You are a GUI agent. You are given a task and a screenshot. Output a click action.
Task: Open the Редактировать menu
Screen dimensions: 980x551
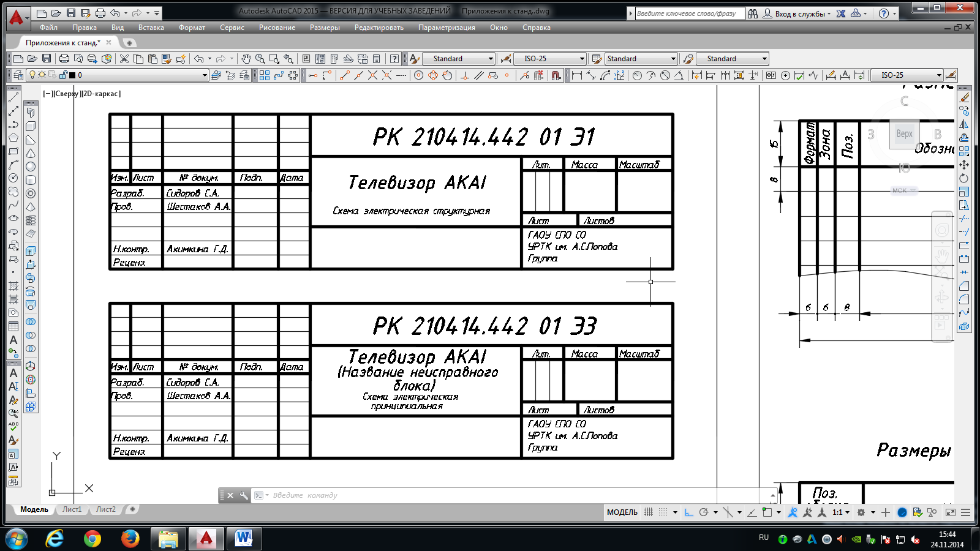[x=379, y=28]
